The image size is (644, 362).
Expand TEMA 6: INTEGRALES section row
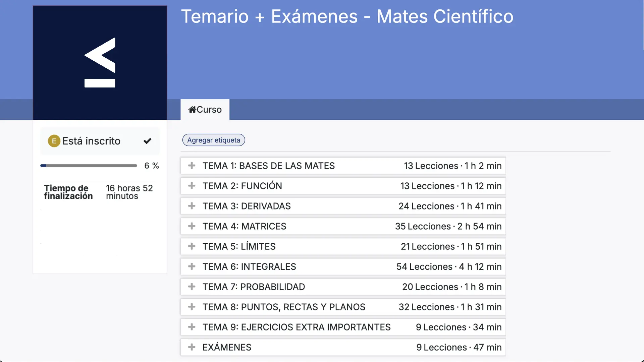click(x=249, y=267)
